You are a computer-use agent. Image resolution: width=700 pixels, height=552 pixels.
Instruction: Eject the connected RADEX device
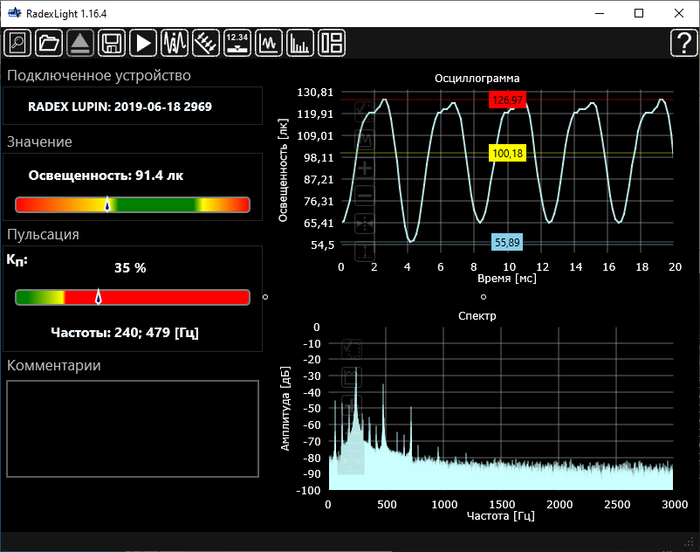click(x=80, y=42)
